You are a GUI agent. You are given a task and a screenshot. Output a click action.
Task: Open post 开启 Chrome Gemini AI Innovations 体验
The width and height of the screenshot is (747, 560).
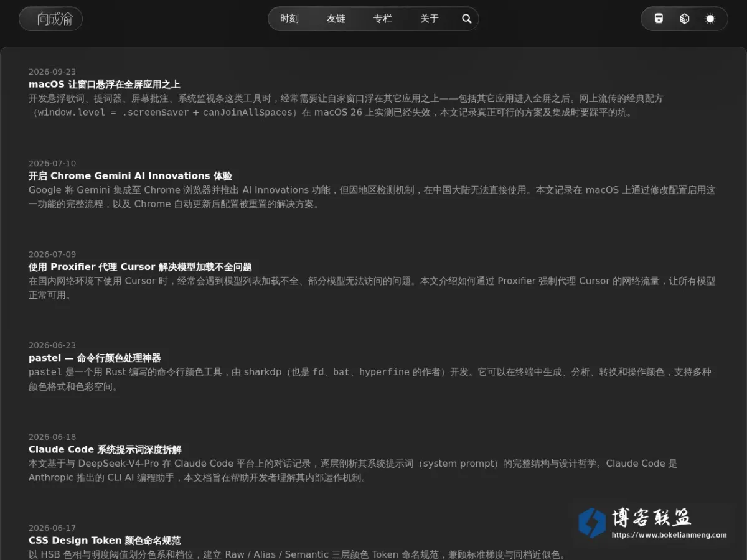[130, 175]
